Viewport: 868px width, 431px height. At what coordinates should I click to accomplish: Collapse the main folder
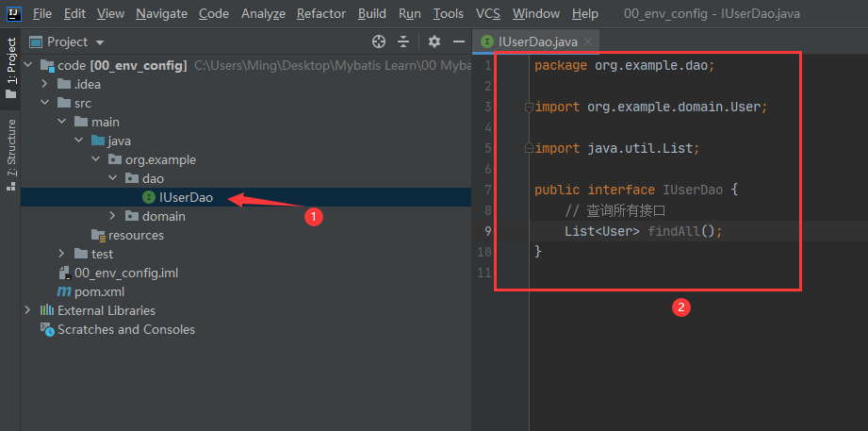coord(62,122)
